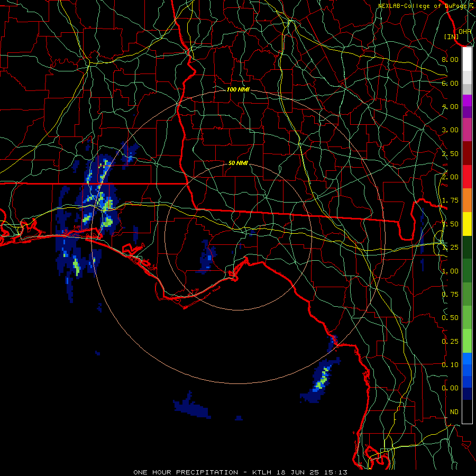Image resolution: width=476 pixels, height=476 pixels.
Task: Select the 4.00 legend value
Action: [x=450, y=106]
